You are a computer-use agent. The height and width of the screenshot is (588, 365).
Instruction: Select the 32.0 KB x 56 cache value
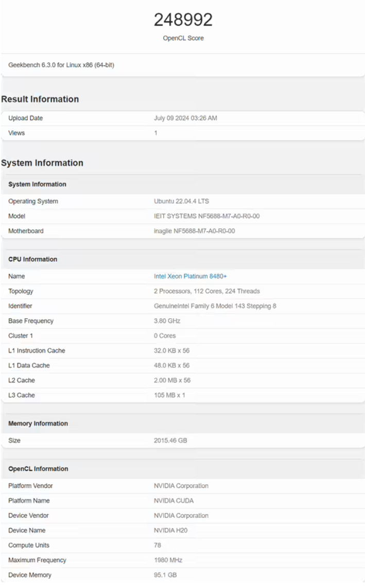tap(171, 350)
